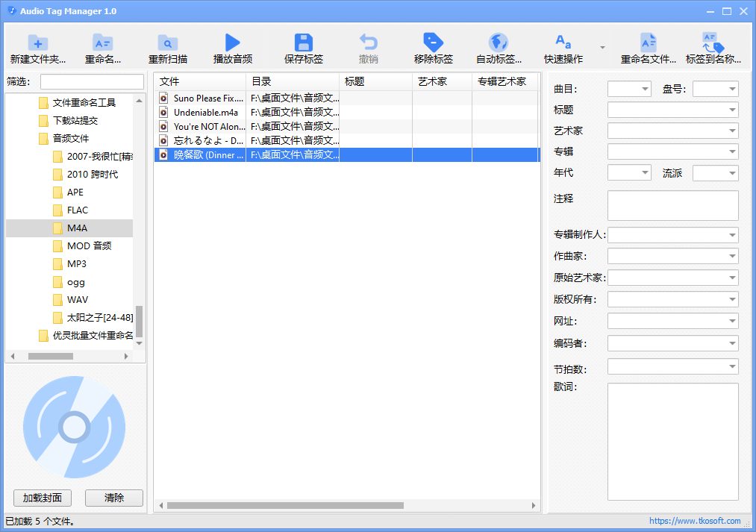Play audio with 播放音频 icon
This screenshot has height=532, width=756.
click(232, 43)
